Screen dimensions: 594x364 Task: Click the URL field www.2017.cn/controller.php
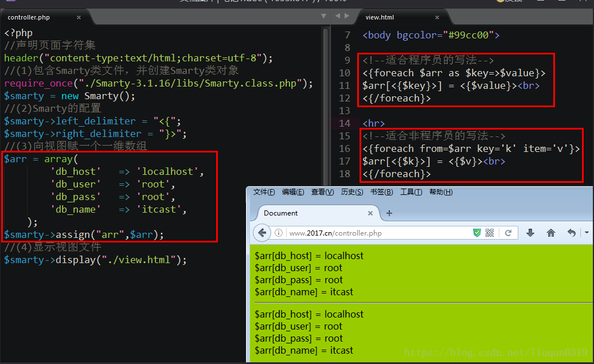tap(335, 233)
